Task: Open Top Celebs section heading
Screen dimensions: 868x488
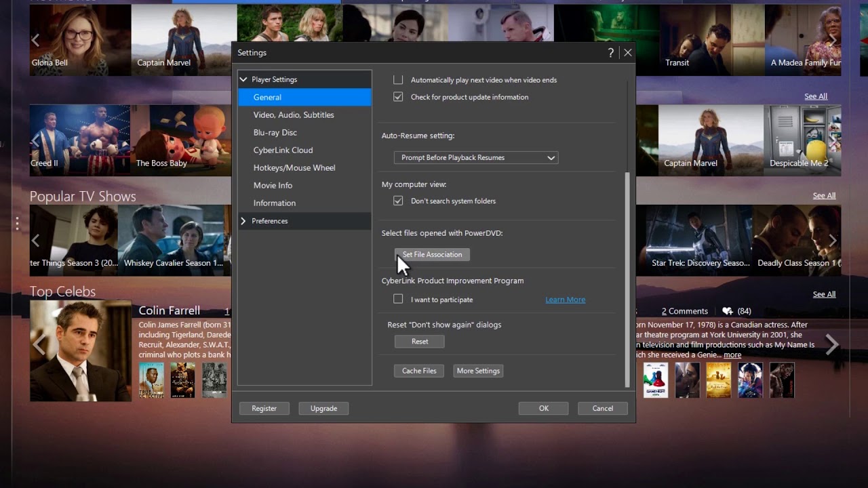Action: click(62, 291)
